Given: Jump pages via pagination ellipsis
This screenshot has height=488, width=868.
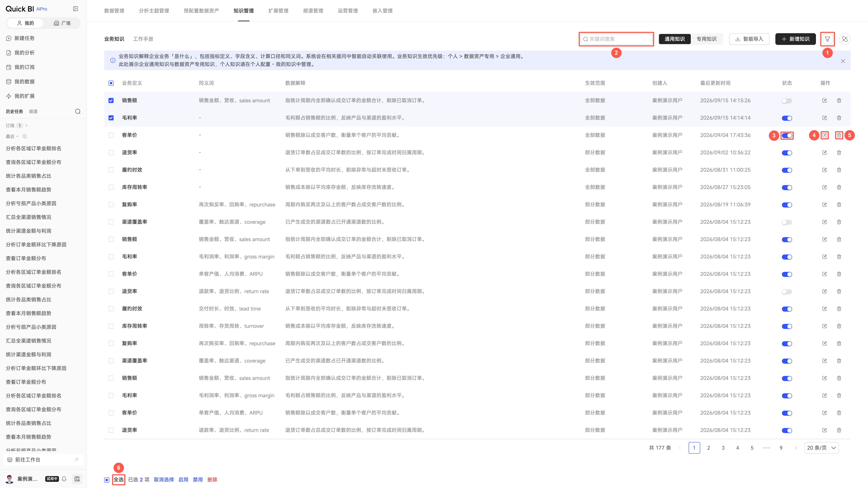Looking at the screenshot, I should [x=767, y=448].
